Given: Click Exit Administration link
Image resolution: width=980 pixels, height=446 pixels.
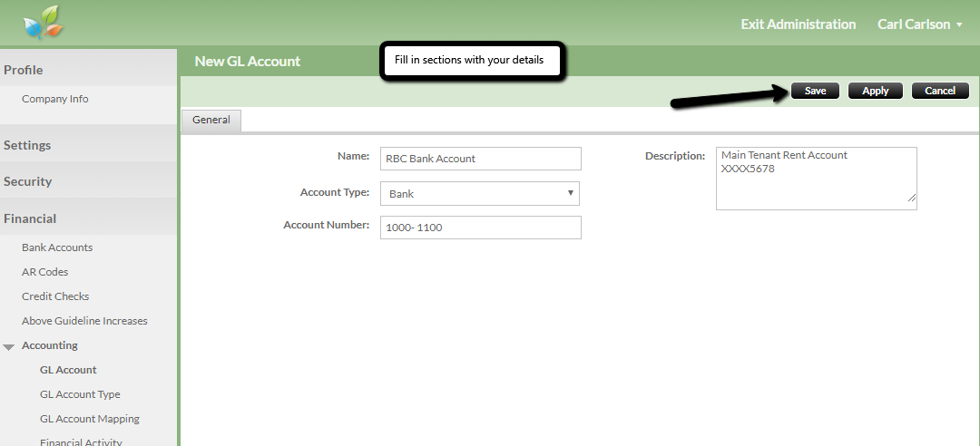Looking at the screenshot, I should (x=798, y=24).
